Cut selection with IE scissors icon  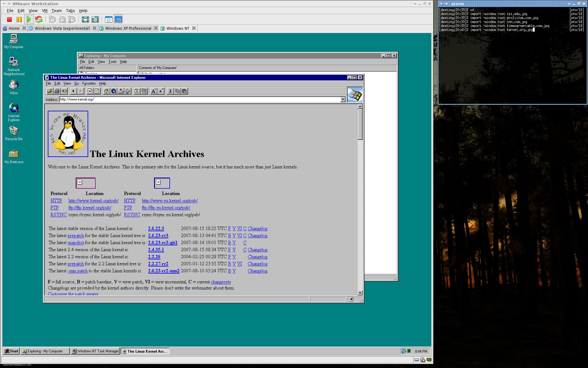point(170,91)
